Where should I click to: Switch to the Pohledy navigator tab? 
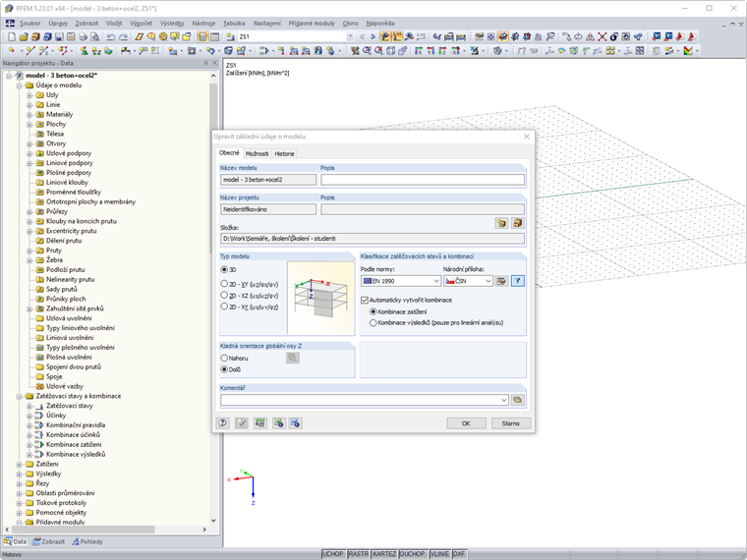[87, 541]
